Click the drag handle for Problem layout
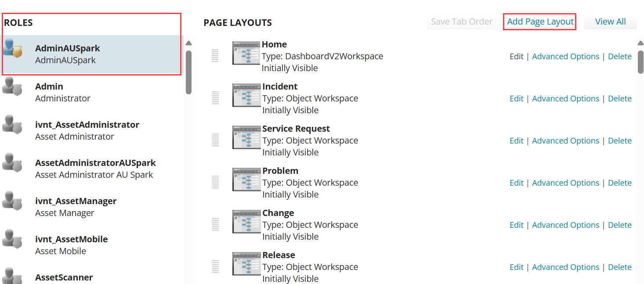 (x=215, y=182)
